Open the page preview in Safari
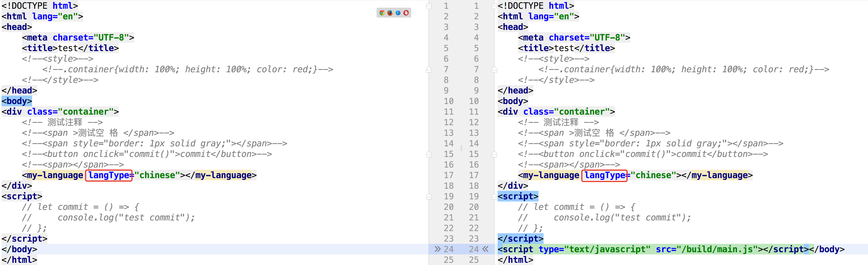Viewport: 868px width, 265px height. click(x=398, y=13)
